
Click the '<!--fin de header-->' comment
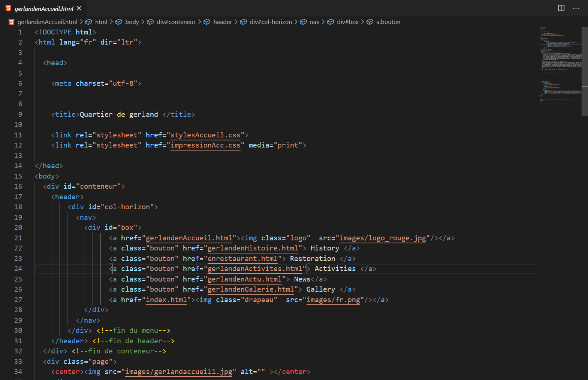coord(133,341)
